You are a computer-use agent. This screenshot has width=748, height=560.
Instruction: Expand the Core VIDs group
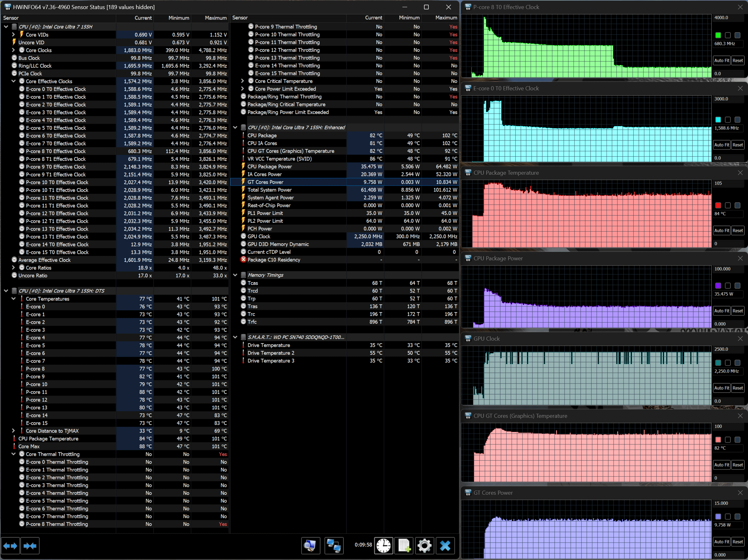coord(13,34)
